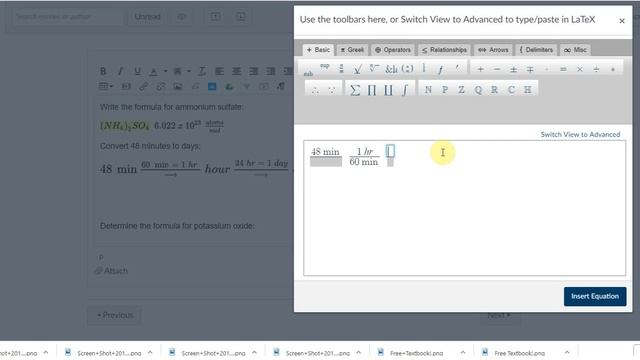This screenshot has height=360, width=640.
Task: Insert the rationals Q symbol
Action: pyautogui.click(x=478, y=89)
